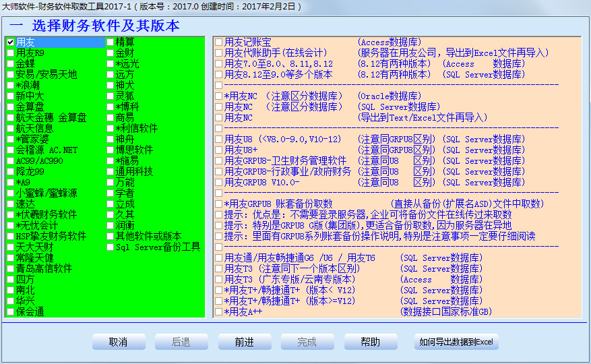The height and width of the screenshot is (364, 591).
Task: Tick the *远光 checkbox
Action: 110,64
